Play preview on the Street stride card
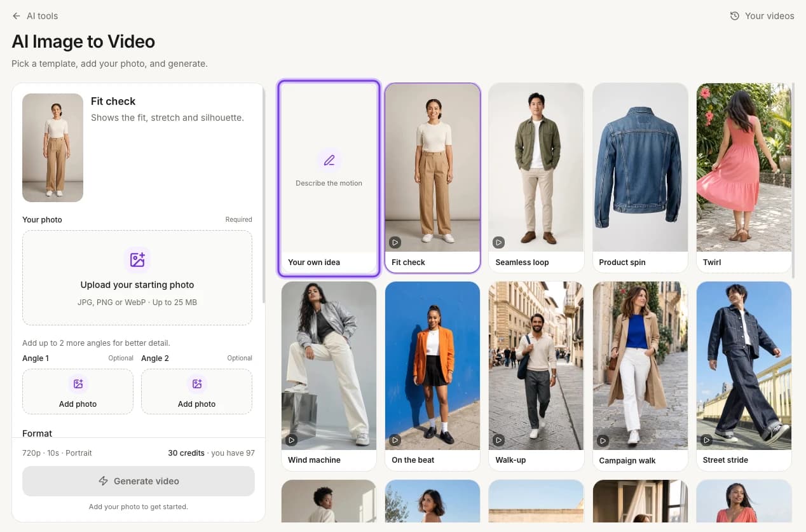This screenshot has width=806, height=532. coord(706,440)
